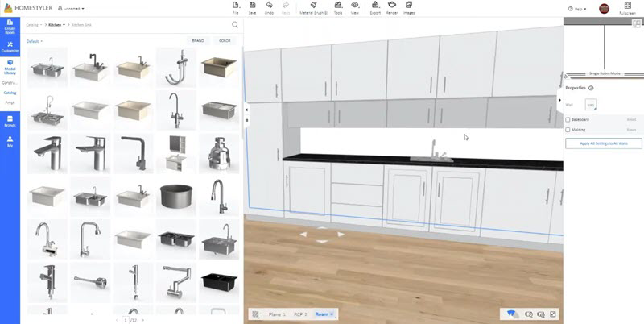644x324 pixels.
Task: Enter Fullscreen mode
Action: (627, 9)
